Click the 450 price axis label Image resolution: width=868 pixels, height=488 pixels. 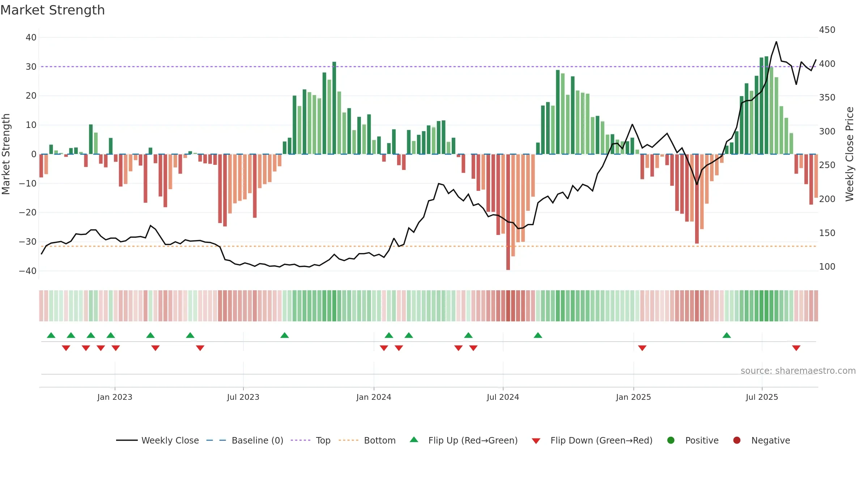827,30
